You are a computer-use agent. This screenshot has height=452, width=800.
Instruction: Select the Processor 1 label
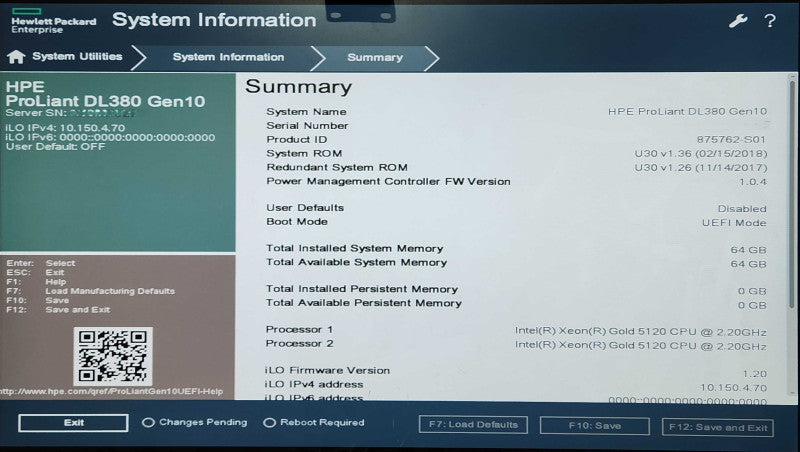coord(299,329)
